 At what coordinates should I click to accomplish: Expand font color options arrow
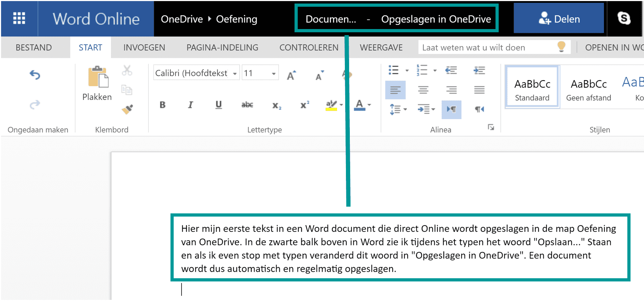[x=369, y=105]
